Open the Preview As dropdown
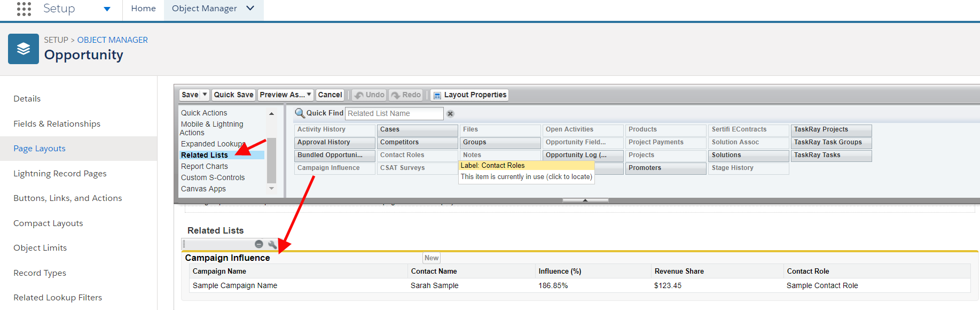This screenshot has width=980, height=310. tap(285, 95)
